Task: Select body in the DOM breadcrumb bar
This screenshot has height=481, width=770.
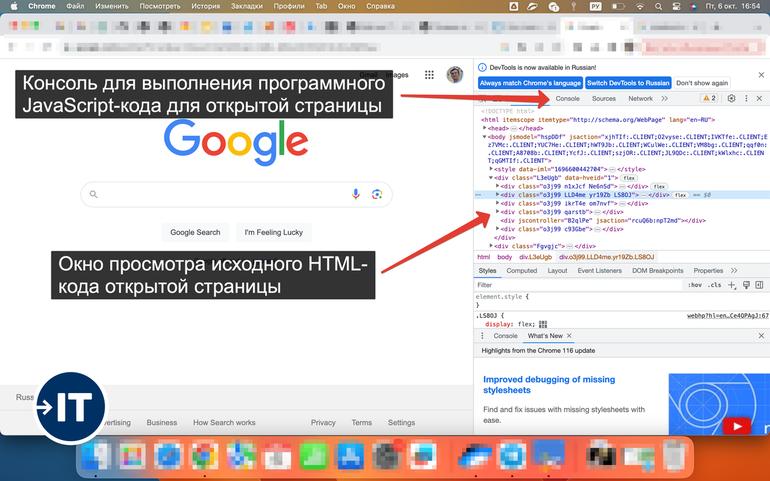Action: coord(504,257)
